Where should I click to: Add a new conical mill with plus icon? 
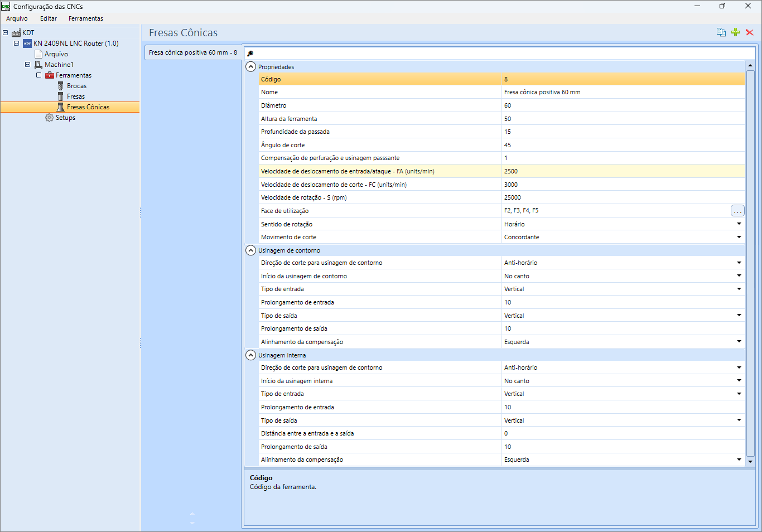735,32
